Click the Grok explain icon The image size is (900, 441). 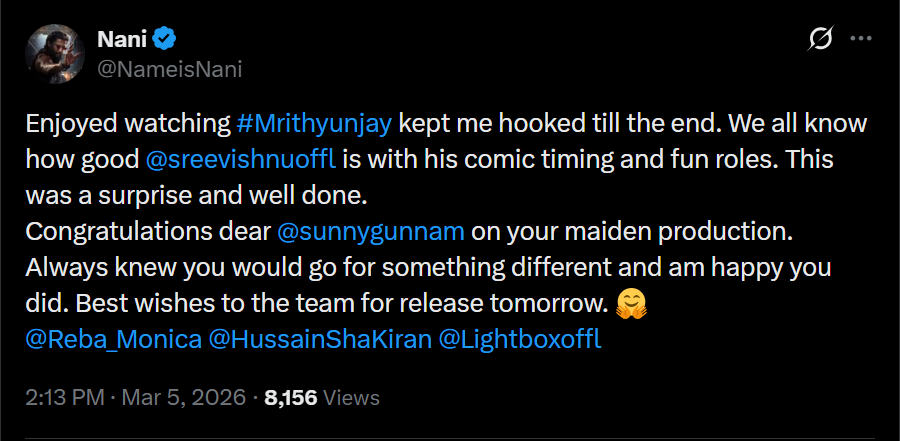coord(820,40)
